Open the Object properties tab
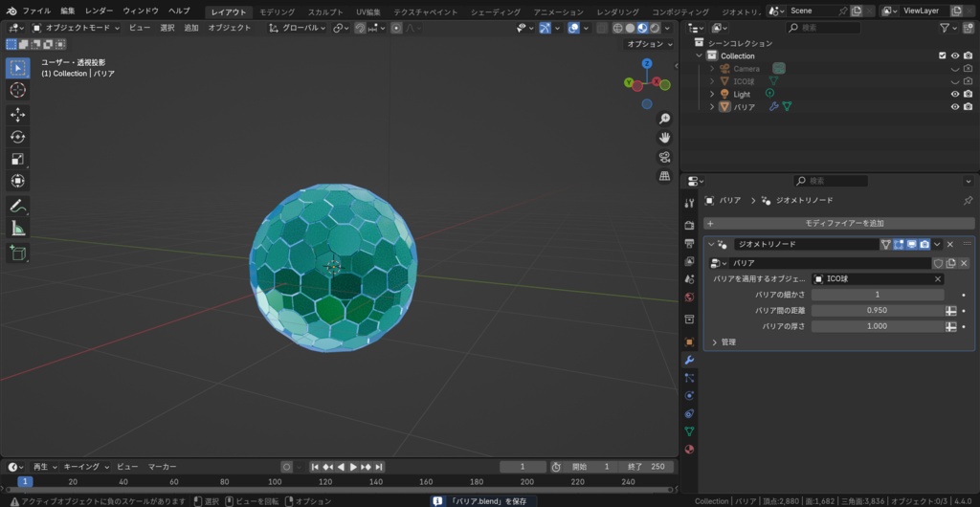This screenshot has height=507, width=980. tap(689, 342)
